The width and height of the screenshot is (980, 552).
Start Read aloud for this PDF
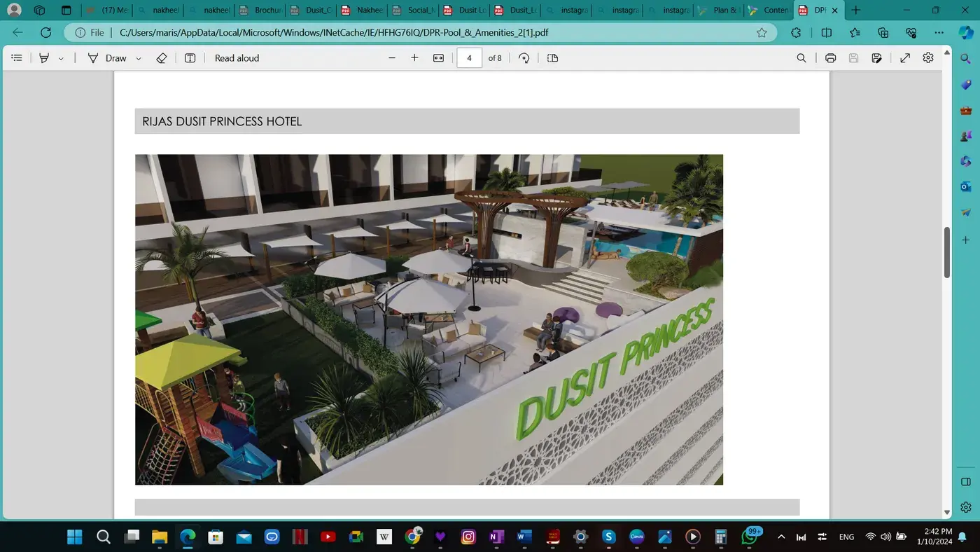[x=237, y=58]
